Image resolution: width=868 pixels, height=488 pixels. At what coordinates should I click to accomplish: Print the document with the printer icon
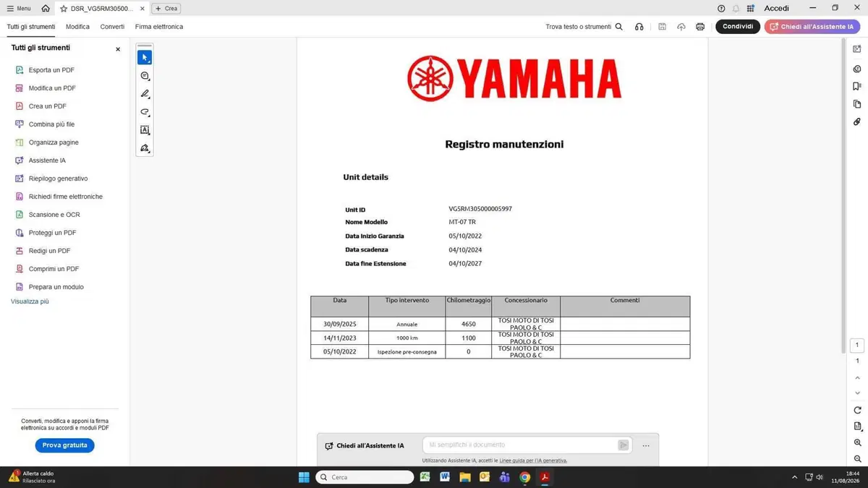pyautogui.click(x=700, y=27)
